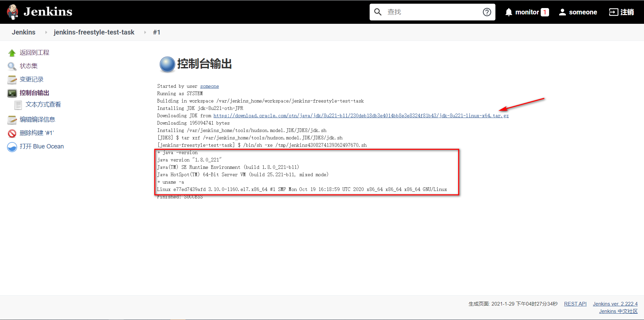Click the 文本方式查看 document icon
The height and width of the screenshot is (320, 644).
(18, 105)
